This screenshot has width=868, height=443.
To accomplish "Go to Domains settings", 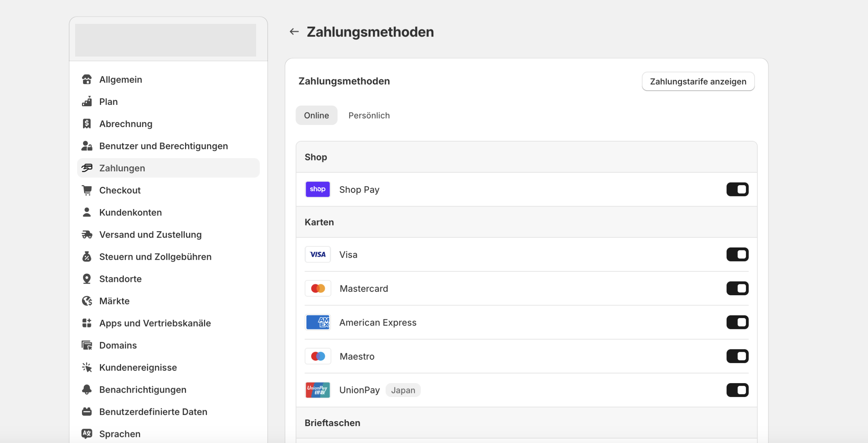I will 168,345.
